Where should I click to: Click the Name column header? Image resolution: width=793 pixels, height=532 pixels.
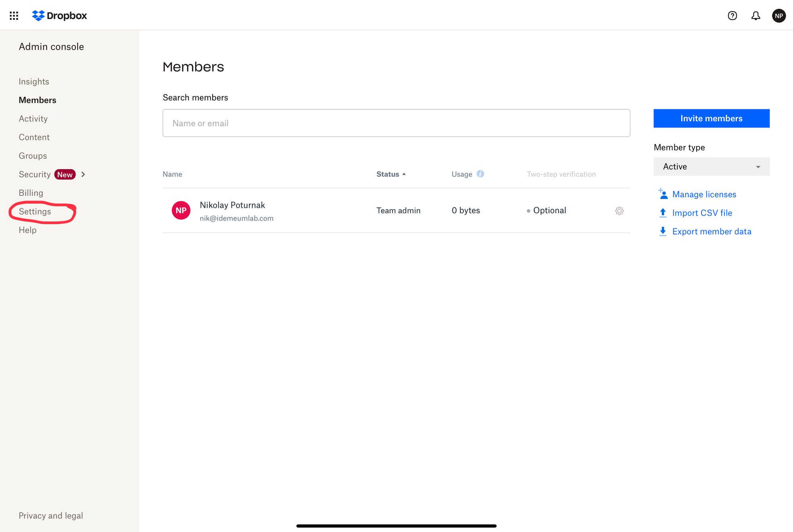(172, 174)
